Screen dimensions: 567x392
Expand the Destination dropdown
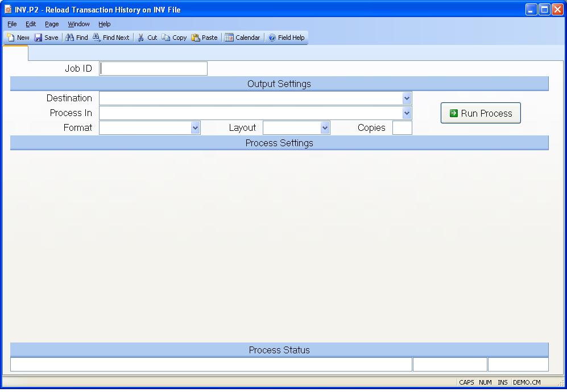coord(407,98)
